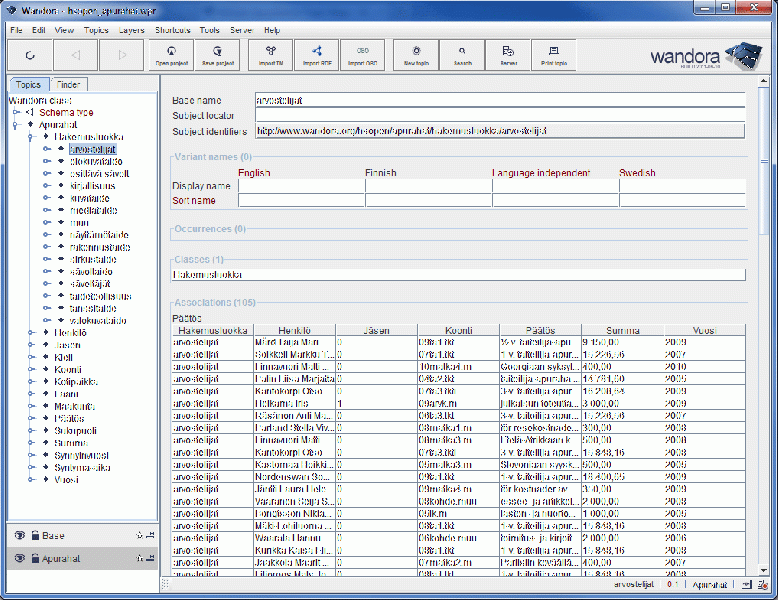Image resolution: width=778 pixels, height=600 pixels.
Task: Click the Print topic toolbar icon
Action: click(x=554, y=54)
